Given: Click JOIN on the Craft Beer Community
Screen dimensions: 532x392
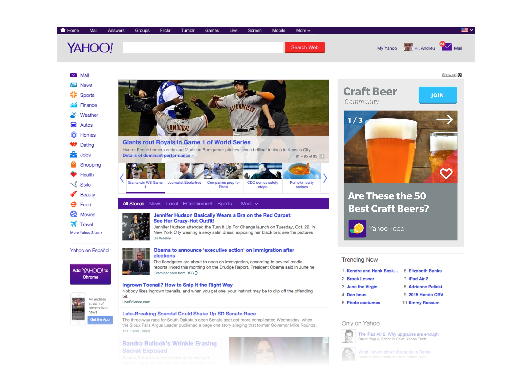Looking at the screenshot, I should 438,95.
